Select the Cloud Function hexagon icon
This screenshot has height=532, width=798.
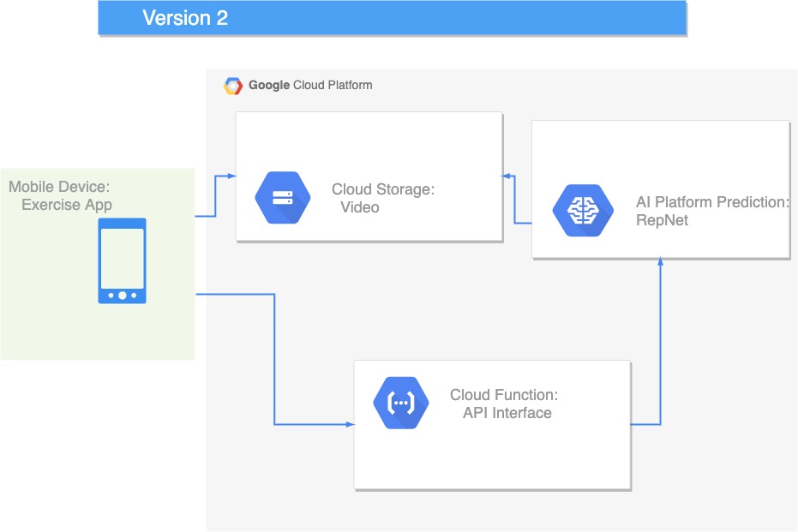click(401, 403)
